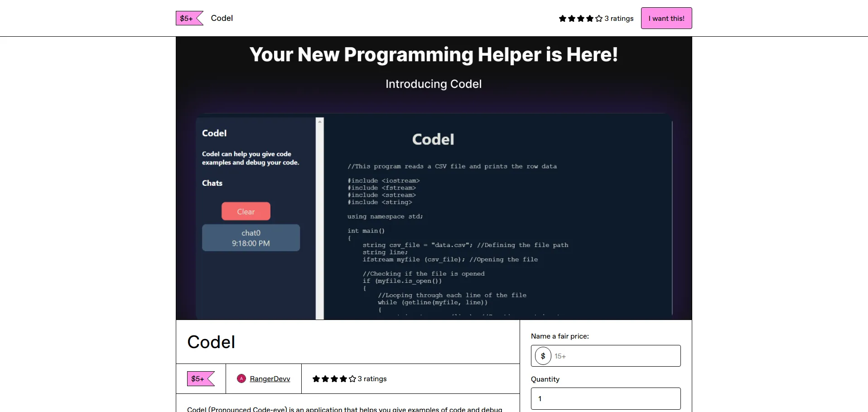
Task: Click the "Introducing Codel" subtitle in the banner
Action: (x=434, y=84)
